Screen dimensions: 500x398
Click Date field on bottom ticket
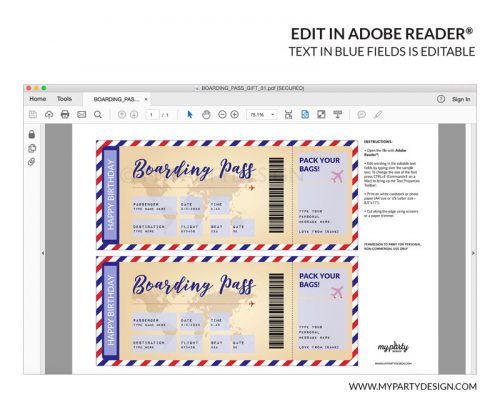[x=191, y=322]
